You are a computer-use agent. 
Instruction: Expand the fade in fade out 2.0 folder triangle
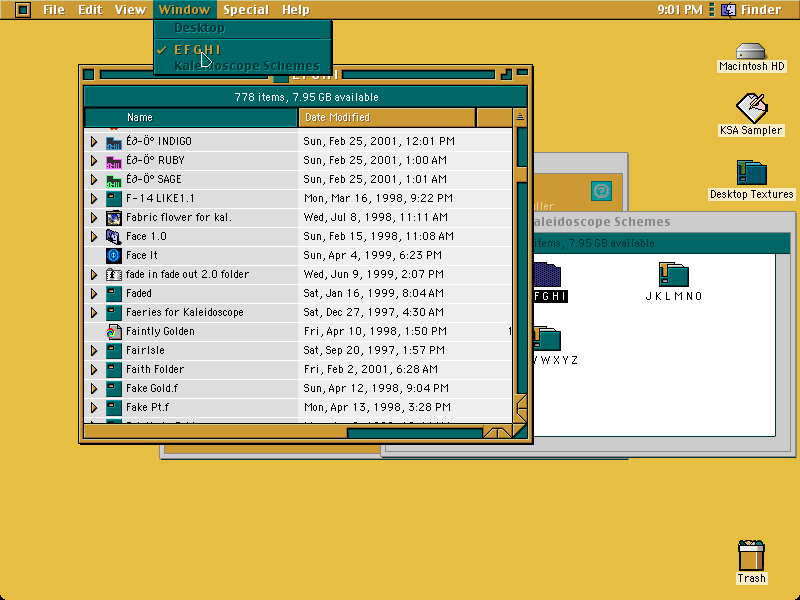tap(94, 274)
